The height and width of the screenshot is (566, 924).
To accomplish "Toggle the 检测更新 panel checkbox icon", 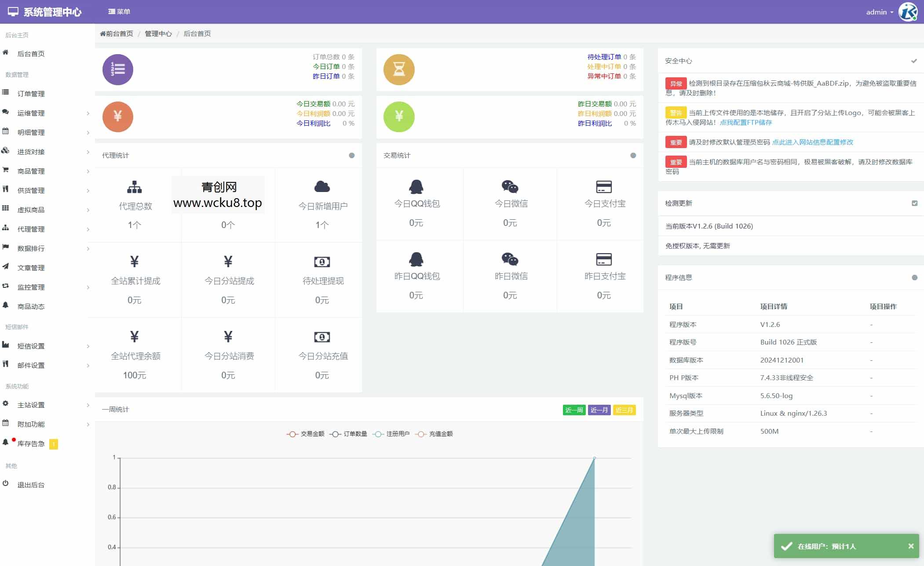I will click(914, 203).
